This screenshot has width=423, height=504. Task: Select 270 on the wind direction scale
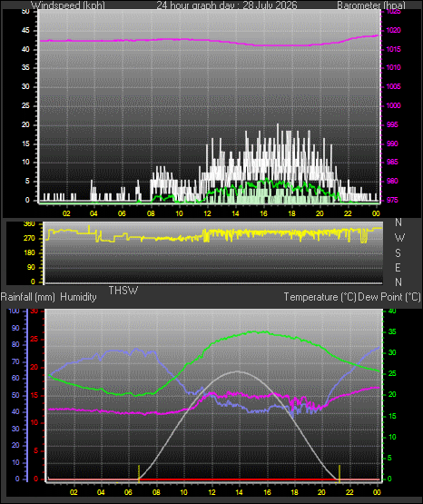point(29,239)
